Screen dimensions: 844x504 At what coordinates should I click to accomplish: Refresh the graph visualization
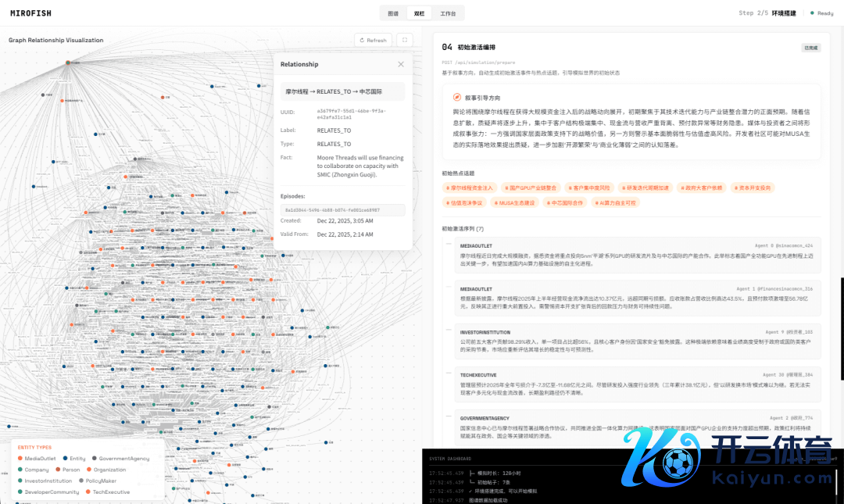(373, 40)
